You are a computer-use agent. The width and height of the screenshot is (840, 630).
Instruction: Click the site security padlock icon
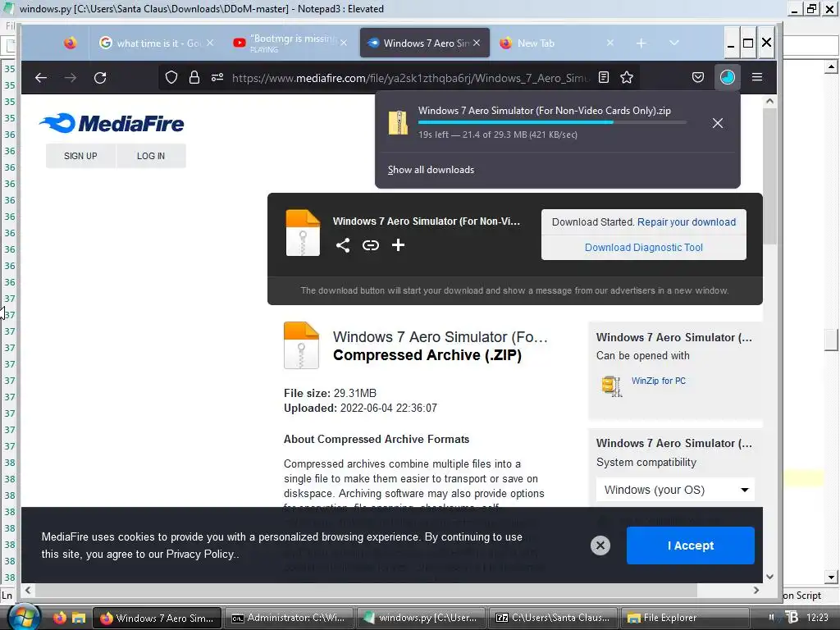194,78
